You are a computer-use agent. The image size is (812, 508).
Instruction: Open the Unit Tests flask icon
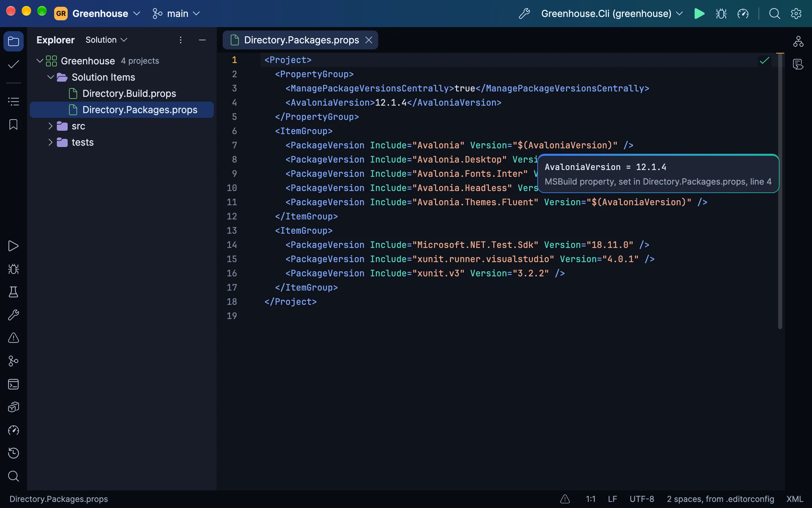click(x=14, y=292)
